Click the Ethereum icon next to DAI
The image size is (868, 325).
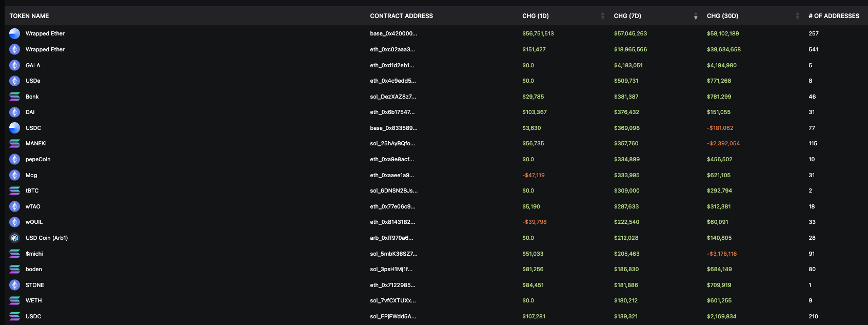click(15, 112)
